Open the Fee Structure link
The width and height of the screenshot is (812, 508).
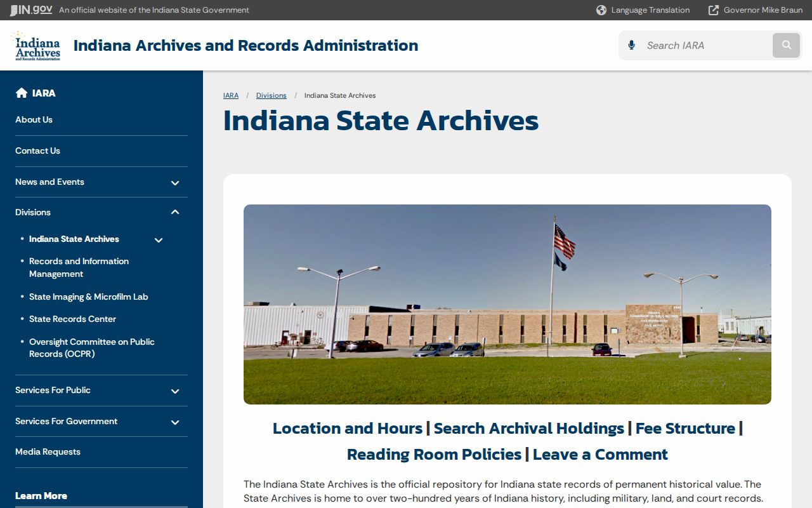coord(685,429)
